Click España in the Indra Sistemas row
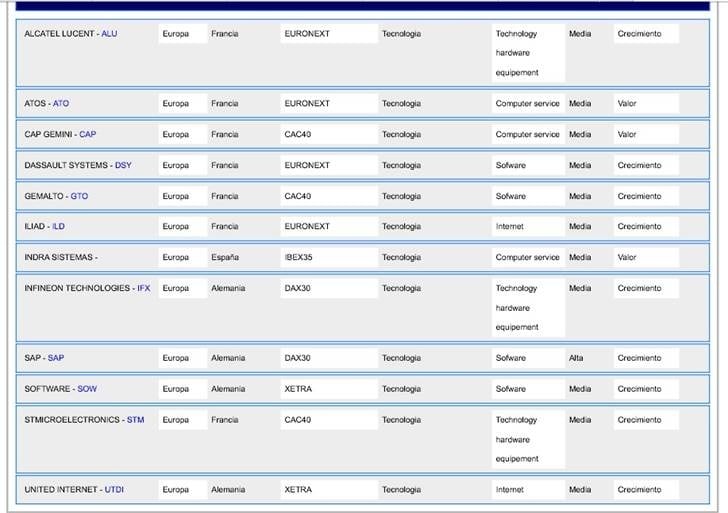Image resolution: width=728 pixels, height=513 pixels. pyautogui.click(x=225, y=257)
